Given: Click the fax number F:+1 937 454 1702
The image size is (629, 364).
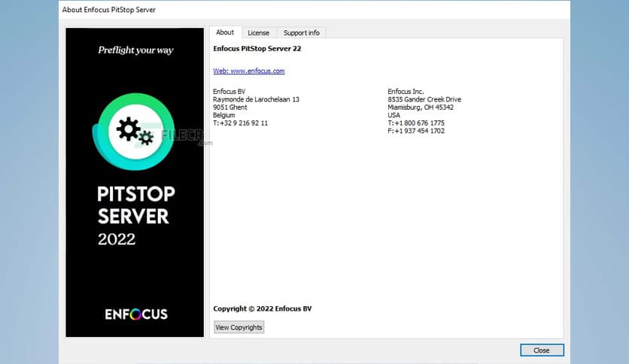Looking at the screenshot, I should tap(416, 131).
